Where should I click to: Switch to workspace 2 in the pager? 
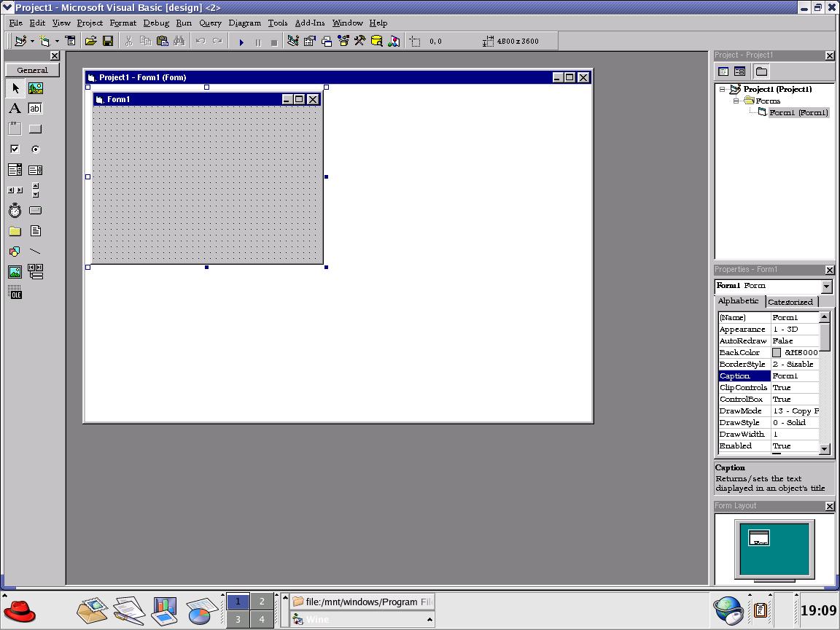(262, 602)
